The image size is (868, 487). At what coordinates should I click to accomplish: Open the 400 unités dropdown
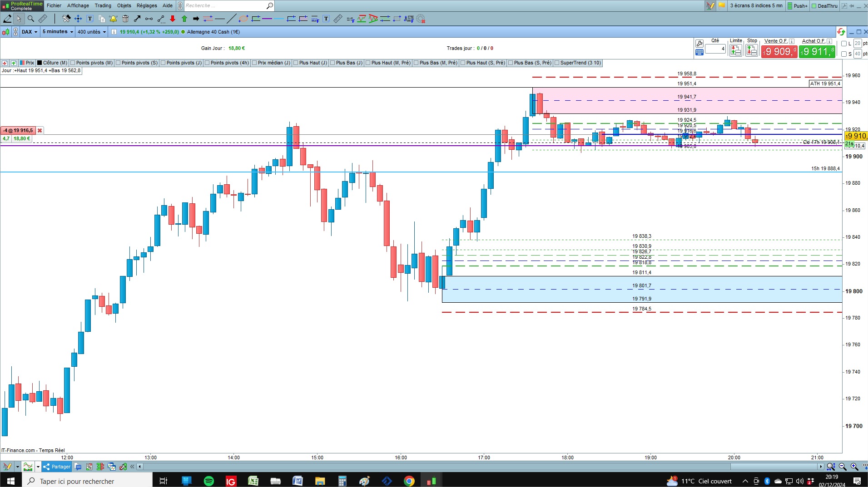pos(91,32)
